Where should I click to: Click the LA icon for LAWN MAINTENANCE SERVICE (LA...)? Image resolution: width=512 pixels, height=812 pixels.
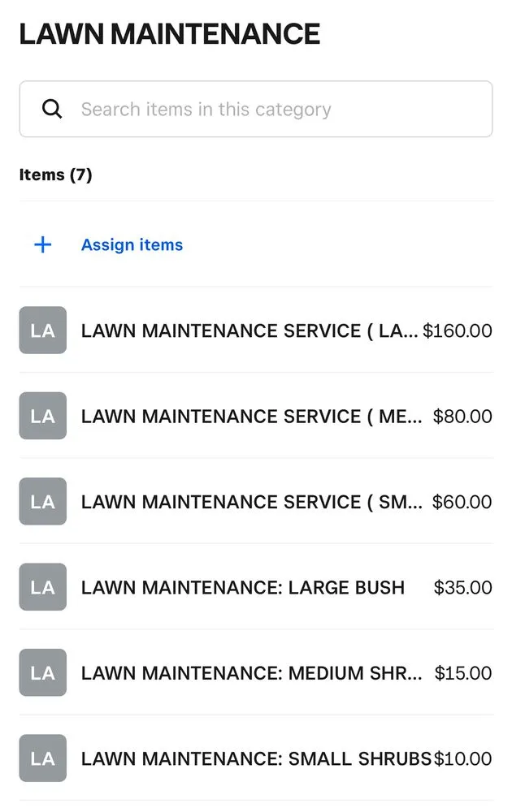(42, 330)
